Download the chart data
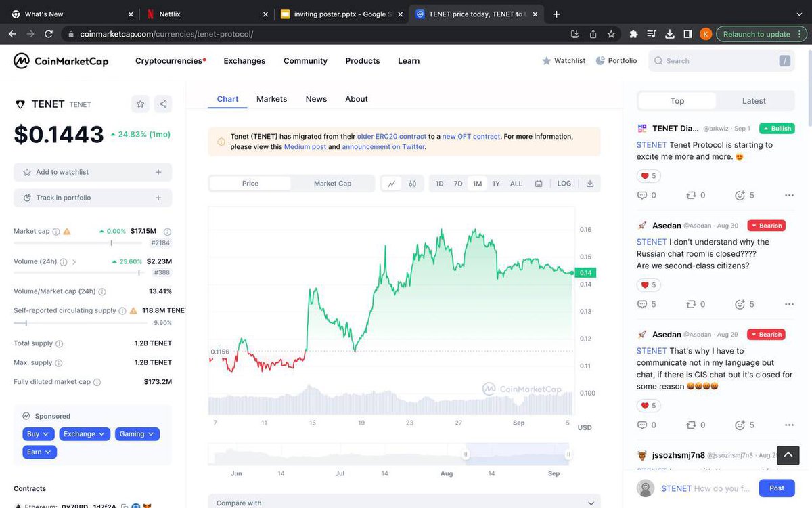812x508 pixels. (x=590, y=184)
